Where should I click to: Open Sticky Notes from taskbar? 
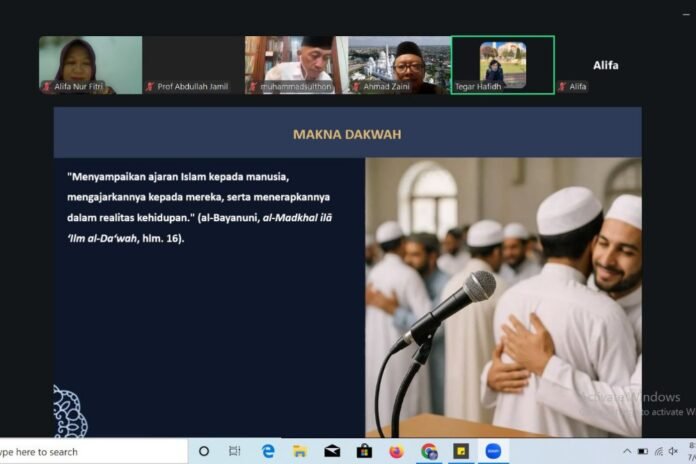[461, 452]
